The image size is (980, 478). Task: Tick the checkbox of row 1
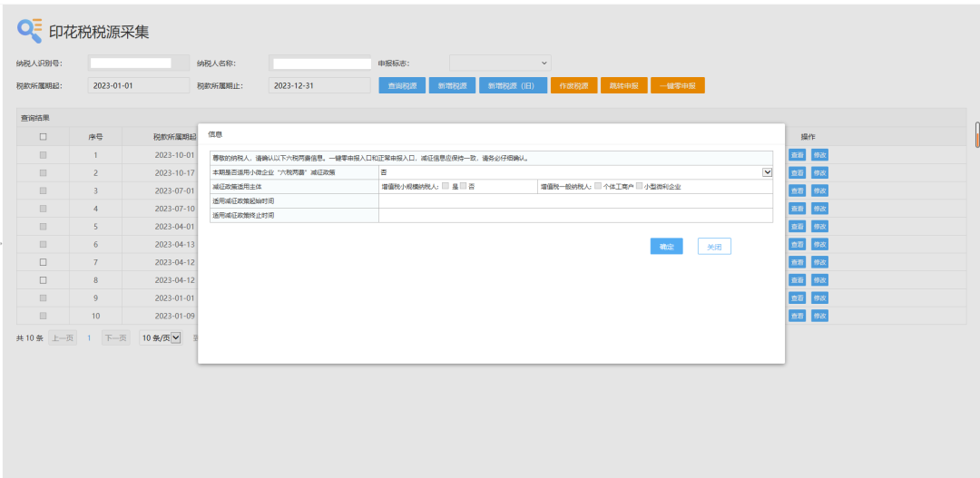point(44,155)
